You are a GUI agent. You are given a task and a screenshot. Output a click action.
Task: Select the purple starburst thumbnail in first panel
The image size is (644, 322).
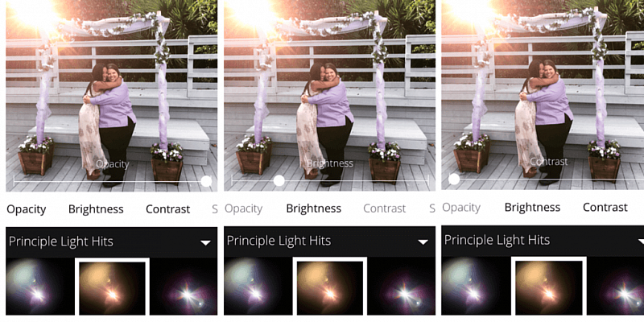(184, 287)
